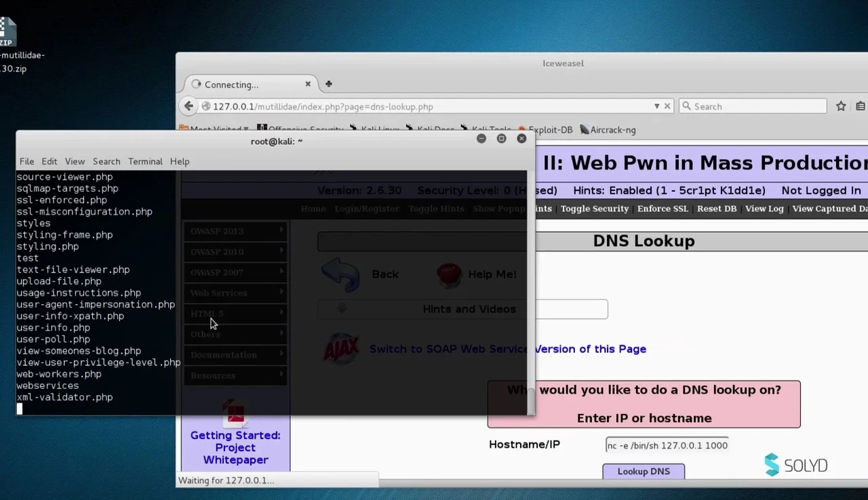Click user-info-xpath.php in terminal

[70, 316]
